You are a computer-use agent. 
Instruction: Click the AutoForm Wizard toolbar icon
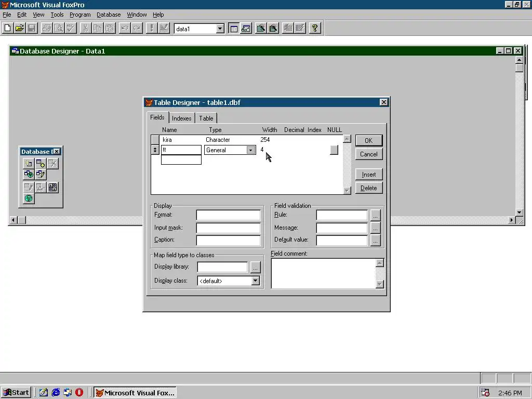pyautogui.click(x=287, y=28)
